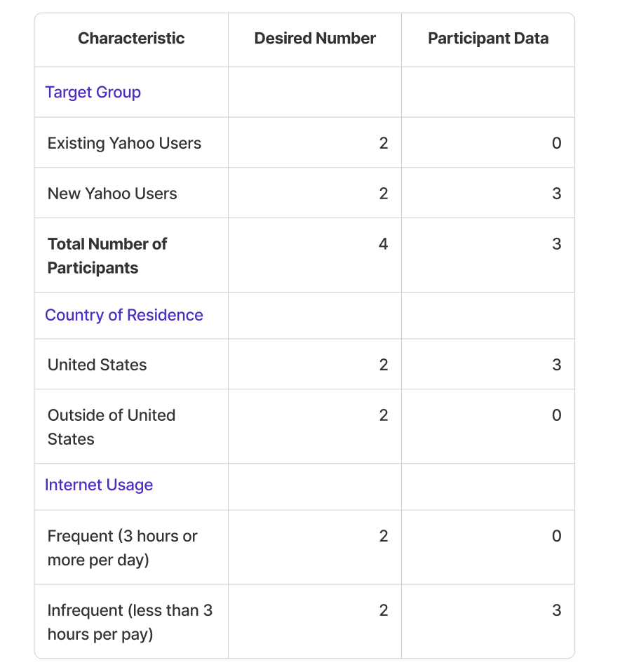
Task: Click the Characteristic column header
Action: point(131,39)
